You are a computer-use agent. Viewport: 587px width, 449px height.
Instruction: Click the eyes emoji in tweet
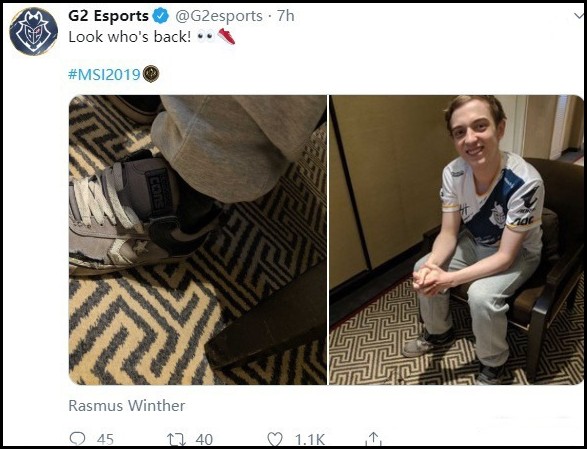(205, 37)
